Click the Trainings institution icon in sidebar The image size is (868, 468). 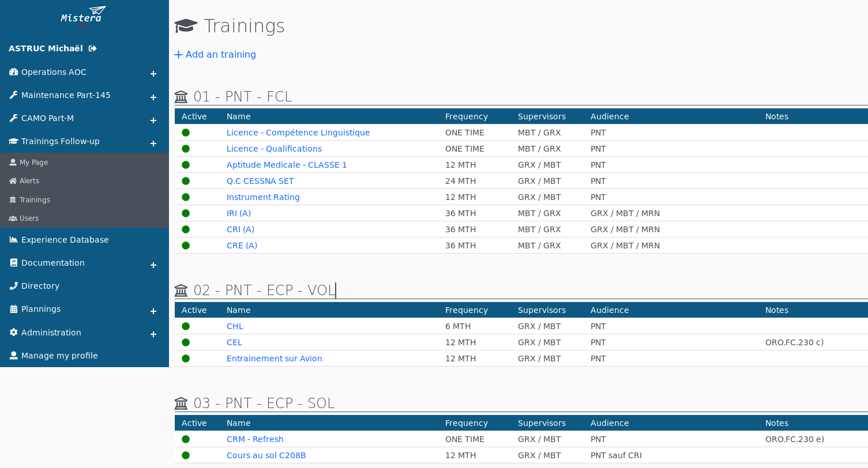[x=13, y=200]
